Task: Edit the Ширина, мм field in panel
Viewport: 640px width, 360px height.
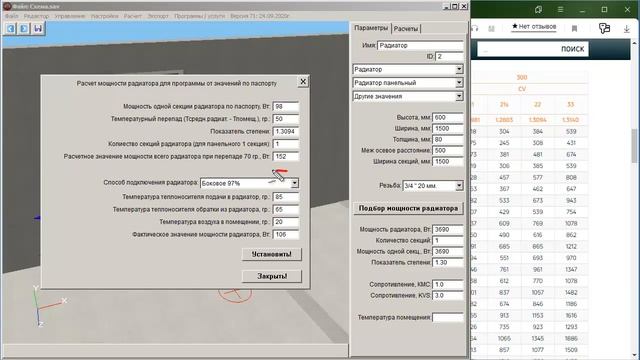Action: pos(448,129)
